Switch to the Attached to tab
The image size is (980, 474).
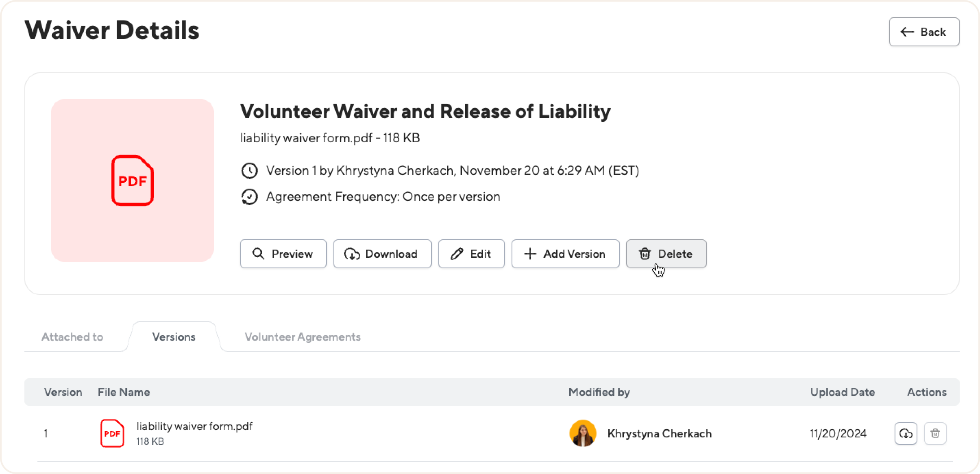(72, 337)
